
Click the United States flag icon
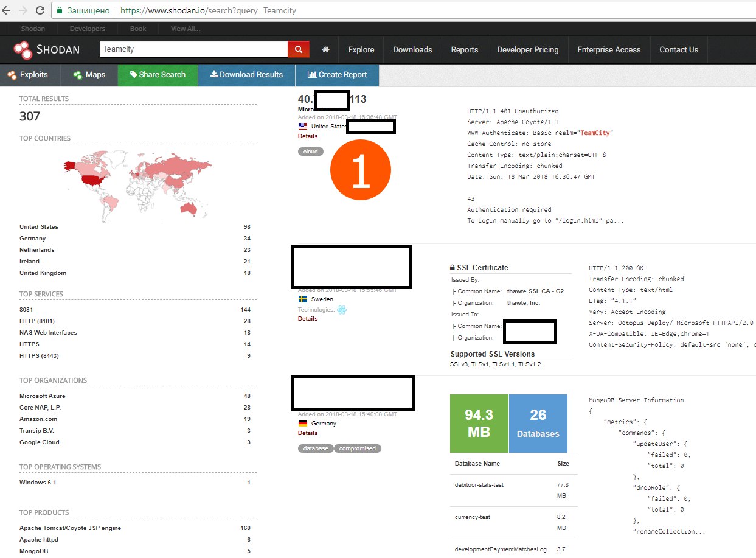303,127
